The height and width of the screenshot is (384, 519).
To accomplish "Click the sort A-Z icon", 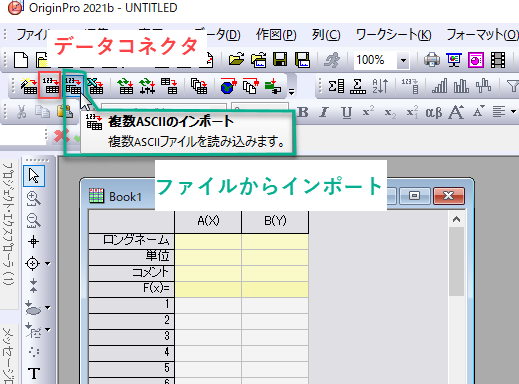I will pyautogui.click(x=380, y=86).
